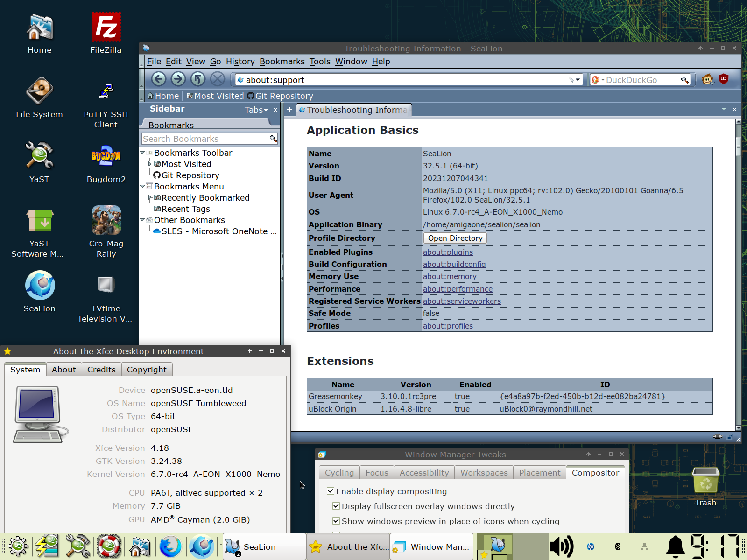
Task: Expand the Recently Bookmarked folder
Action: pyautogui.click(x=150, y=197)
